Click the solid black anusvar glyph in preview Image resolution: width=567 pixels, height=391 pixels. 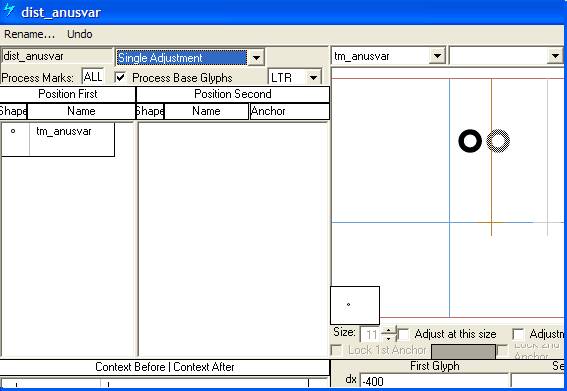click(470, 141)
